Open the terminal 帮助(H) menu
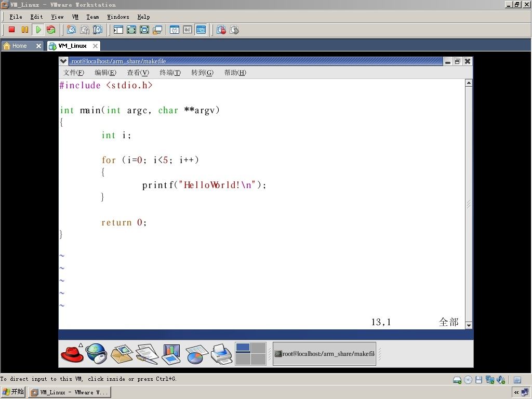Image resolution: width=532 pixels, height=399 pixels. pyautogui.click(x=235, y=72)
